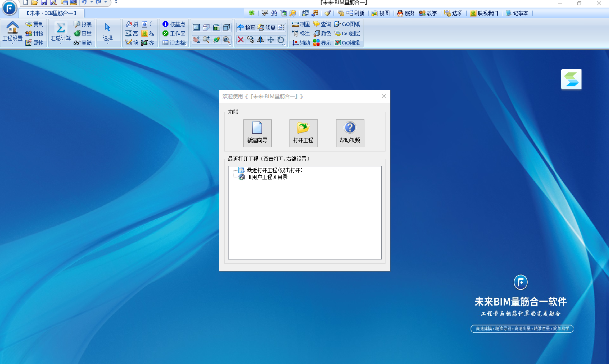Click the 修复 repair tool
Viewport: 609px width, 364px height.
coord(267,28)
